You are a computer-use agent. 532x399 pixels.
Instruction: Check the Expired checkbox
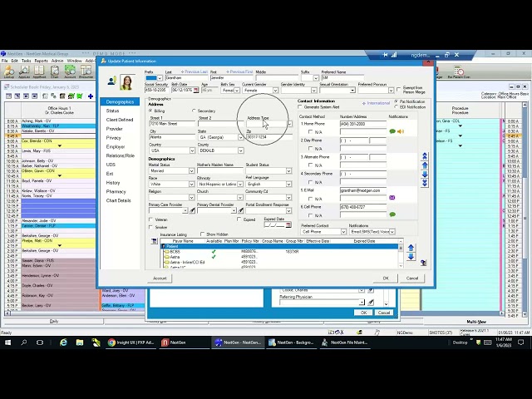(239, 219)
